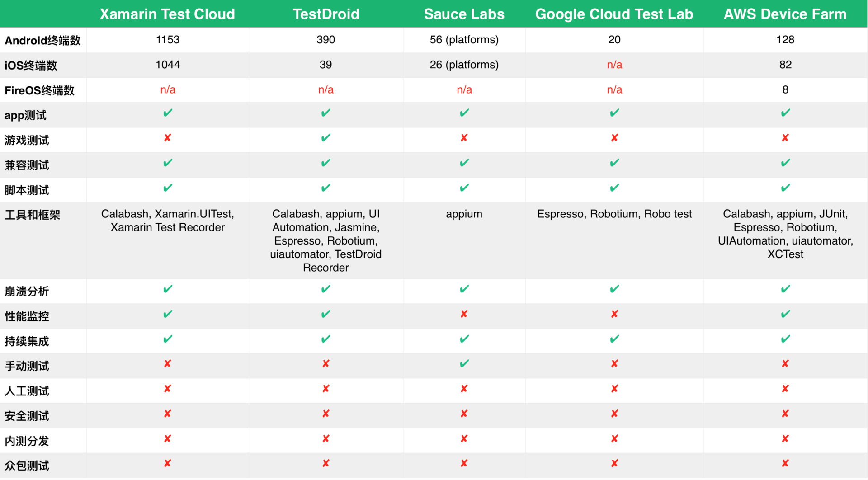Click the red cross for AWS 众包测试
The image size is (868, 480).
point(785,463)
